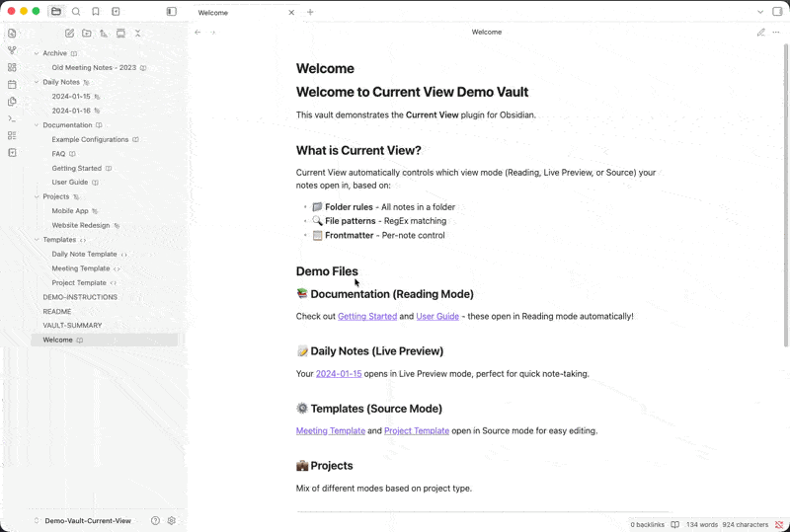Open daily note calendar ribbon icon
Image resolution: width=790 pixels, height=532 pixels.
tap(12, 85)
